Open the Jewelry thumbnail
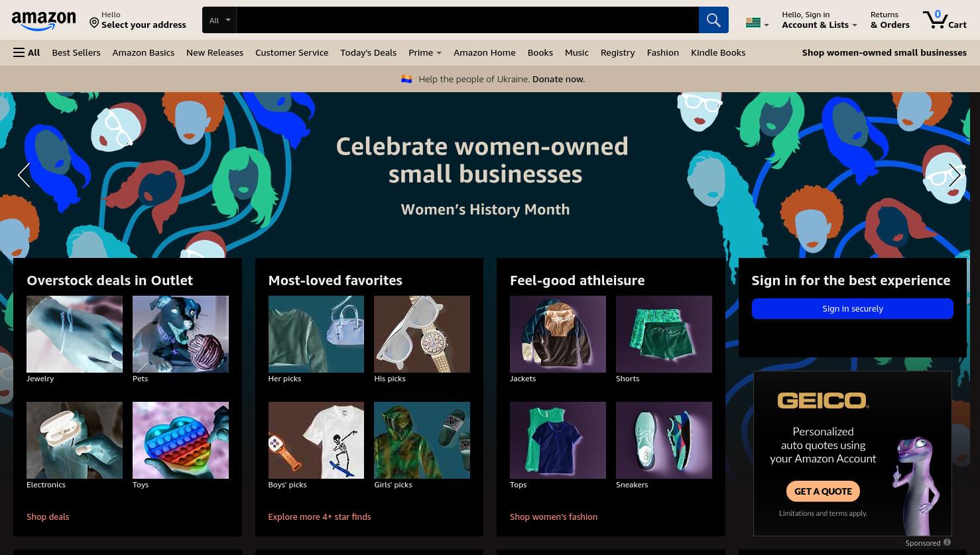This screenshot has height=555, width=980. (x=74, y=334)
